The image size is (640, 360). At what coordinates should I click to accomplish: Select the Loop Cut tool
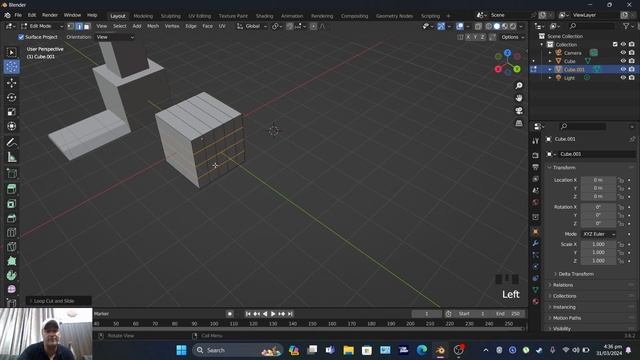[x=11, y=233]
